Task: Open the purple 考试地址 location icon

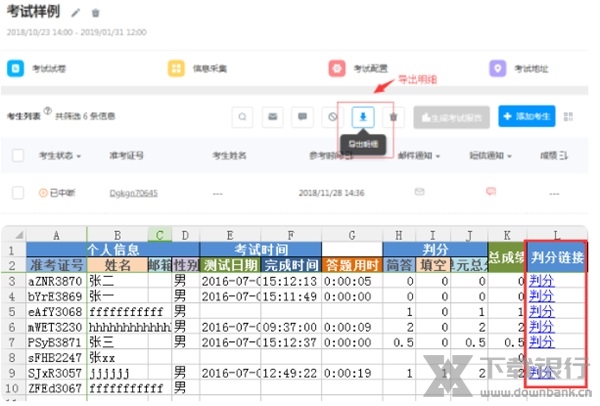Action: [x=498, y=68]
